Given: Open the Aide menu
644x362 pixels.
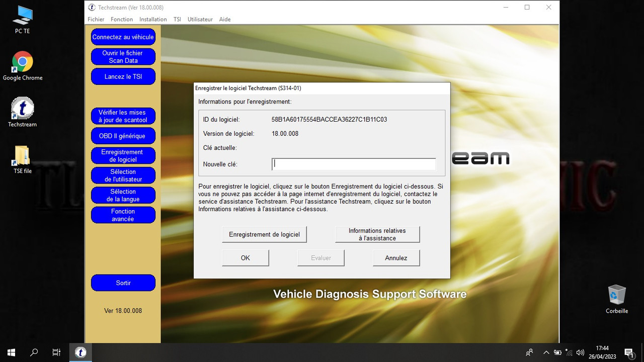Looking at the screenshot, I should 225,19.
